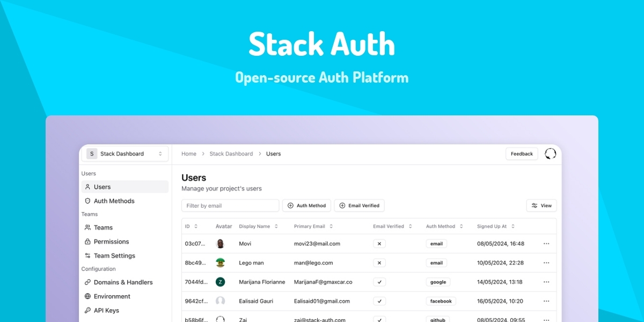Open the Users page icon in the sidebar
This screenshot has width=644, height=322.
tap(88, 187)
